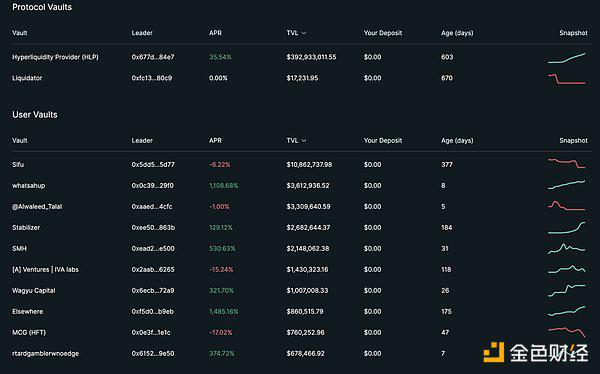600x374 pixels.
Task: Select leader address 0x0c39...29f0
Action: pyautogui.click(x=153, y=186)
